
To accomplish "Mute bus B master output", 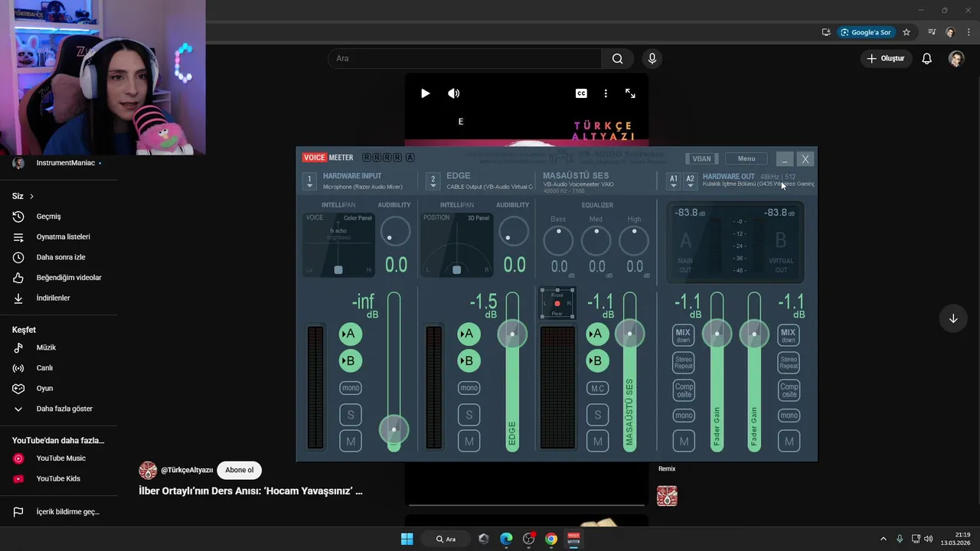I will coord(789,441).
